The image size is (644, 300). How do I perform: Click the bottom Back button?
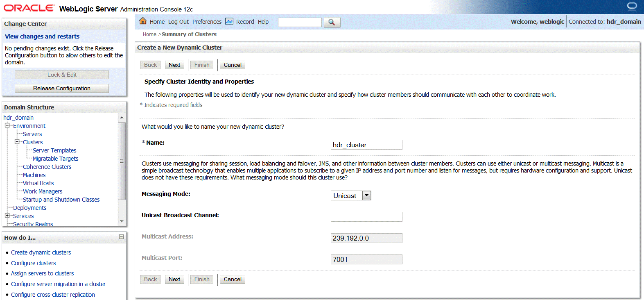pyautogui.click(x=150, y=279)
